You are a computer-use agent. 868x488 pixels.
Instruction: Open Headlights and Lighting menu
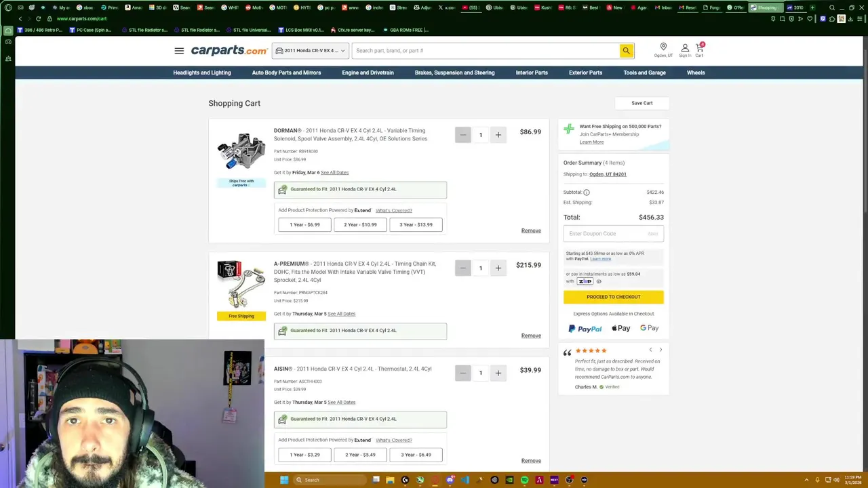202,73
